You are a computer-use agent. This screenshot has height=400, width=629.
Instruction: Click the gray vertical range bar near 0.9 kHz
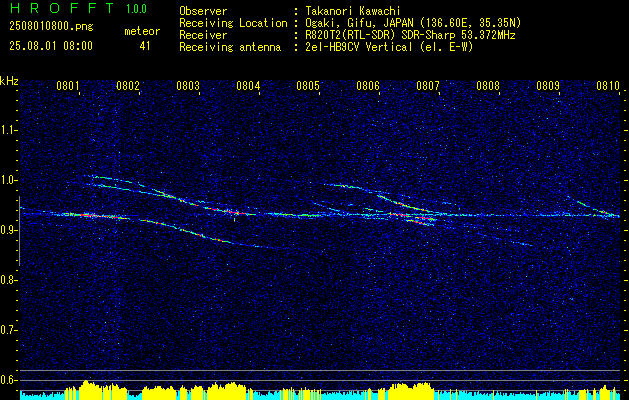(x=19, y=231)
